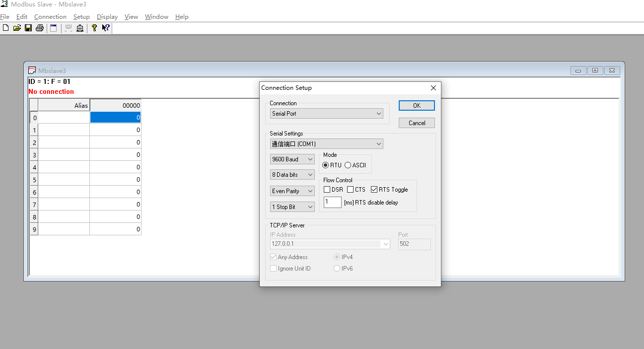
Task: Click the Print toolbar icon
Action: click(x=40, y=28)
